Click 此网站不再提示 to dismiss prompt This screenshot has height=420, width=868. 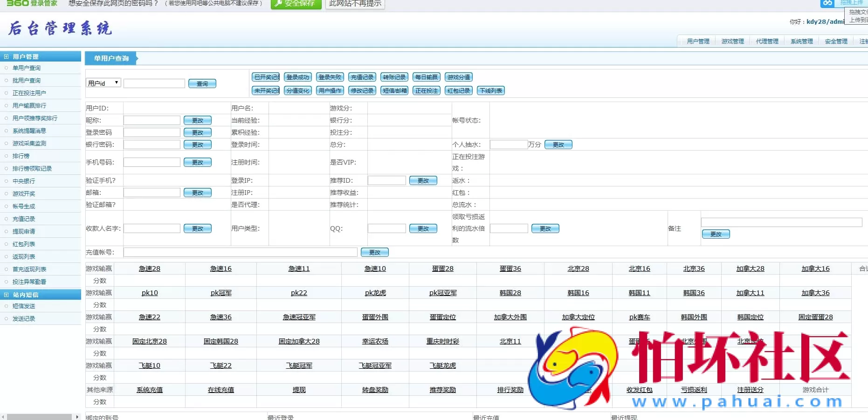355,4
